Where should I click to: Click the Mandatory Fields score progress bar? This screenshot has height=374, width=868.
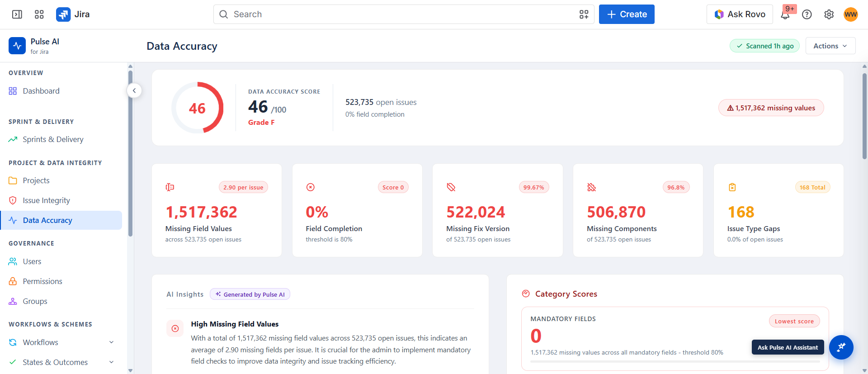point(675,362)
